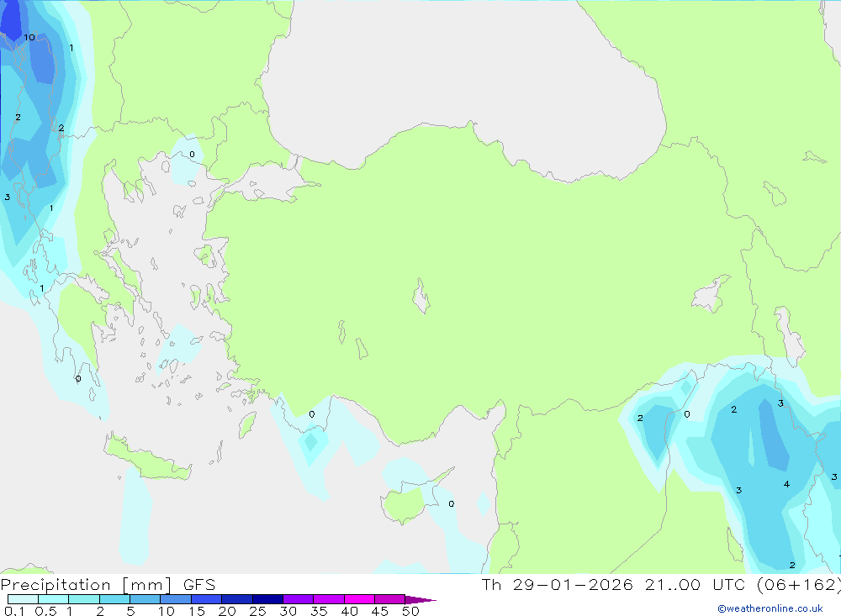Click the 21..00 UTC time text

click(x=696, y=584)
